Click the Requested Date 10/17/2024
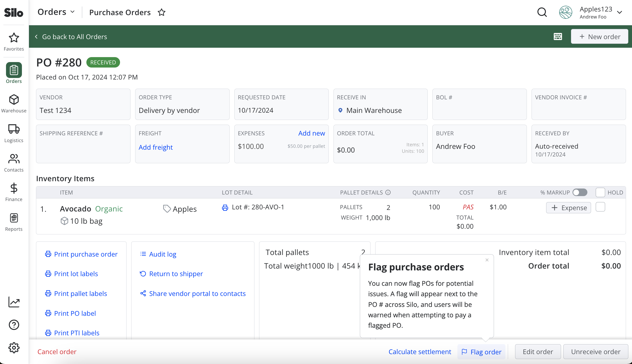632x364 pixels. (255, 110)
